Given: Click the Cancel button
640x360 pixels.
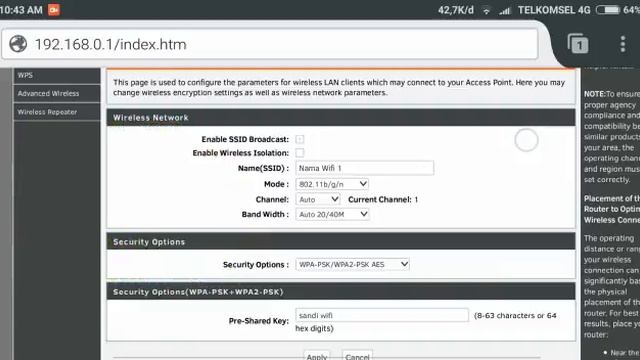Looking at the screenshot, I should pos(357,356).
